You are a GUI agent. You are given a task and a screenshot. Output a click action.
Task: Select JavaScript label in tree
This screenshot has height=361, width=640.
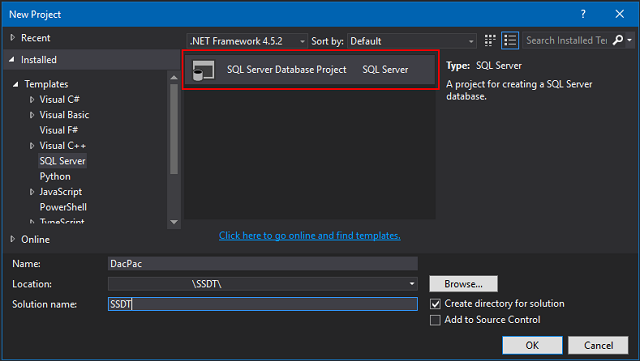click(60, 192)
